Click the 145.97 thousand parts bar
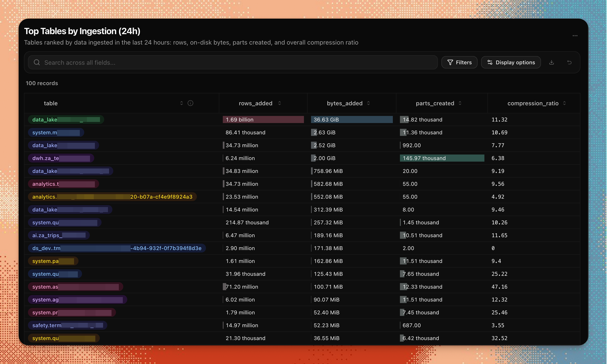607x364 pixels. pos(442,158)
